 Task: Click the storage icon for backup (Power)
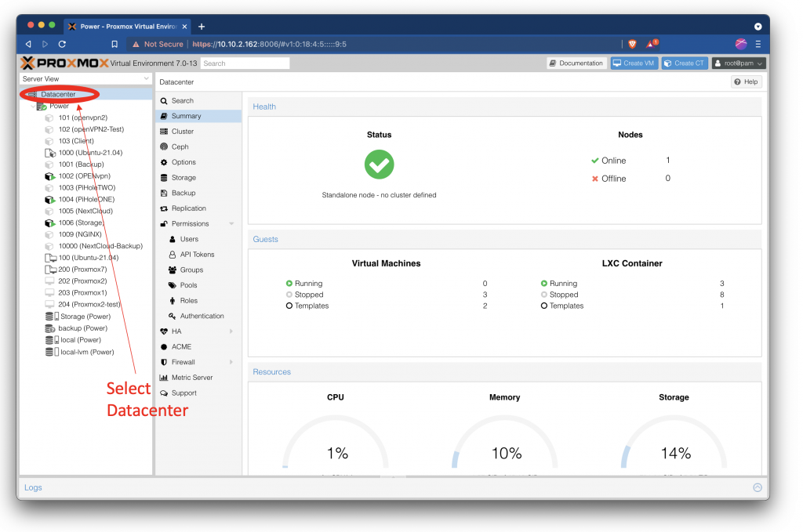pyautogui.click(x=50, y=328)
